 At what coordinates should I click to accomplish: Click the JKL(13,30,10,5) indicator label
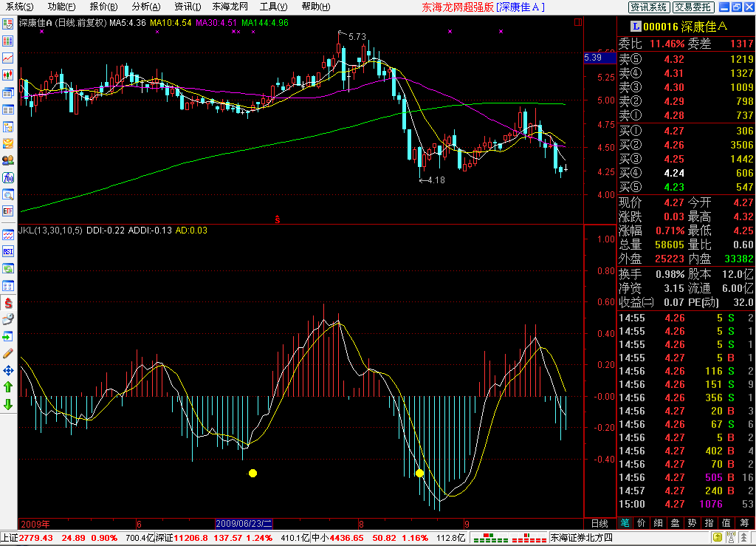(x=50, y=231)
